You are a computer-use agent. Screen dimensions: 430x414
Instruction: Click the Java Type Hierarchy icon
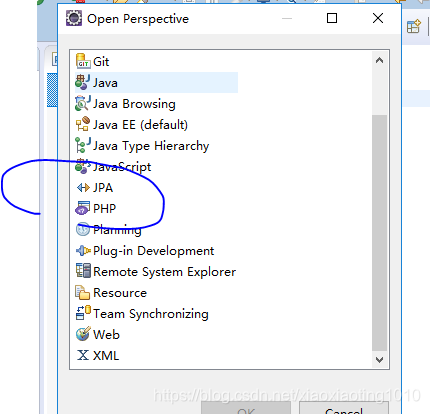[83, 145]
